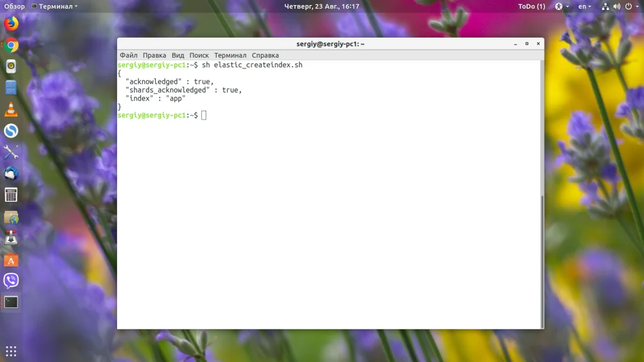The height and width of the screenshot is (362, 644).
Task: Open the clock calendar at top center
Action: tap(321, 6)
